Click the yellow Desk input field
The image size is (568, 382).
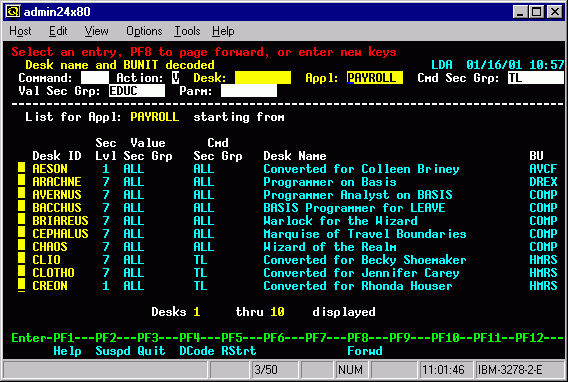pyautogui.click(x=263, y=78)
